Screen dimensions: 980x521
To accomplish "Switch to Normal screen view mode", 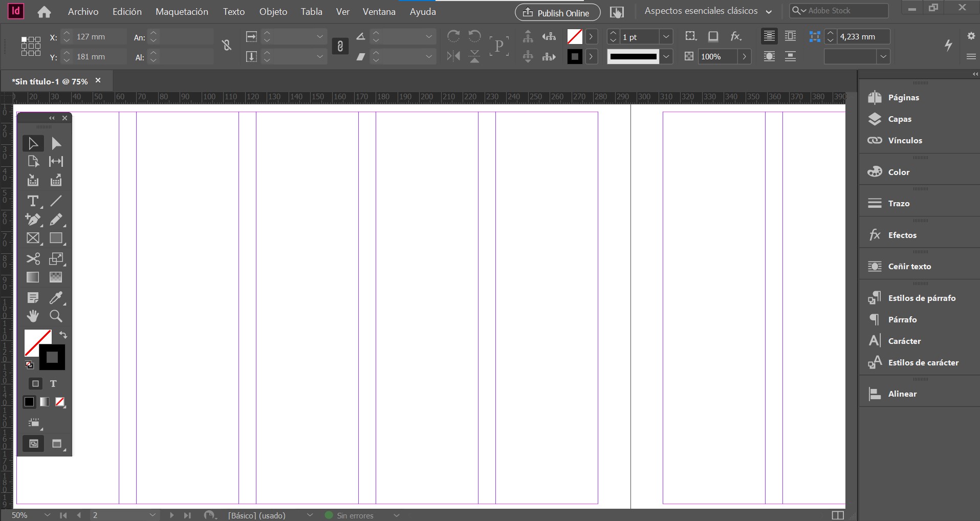I will pos(33,444).
